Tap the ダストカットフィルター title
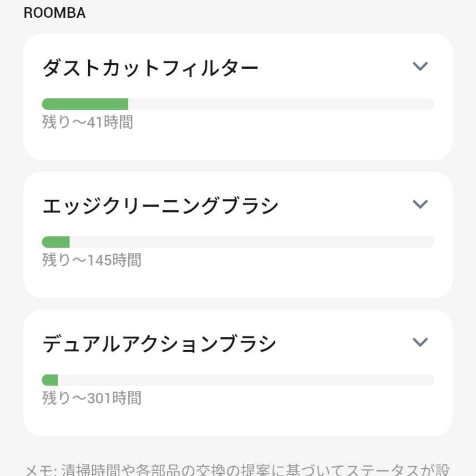This screenshot has width=476, height=476. (x=150, y=68)
